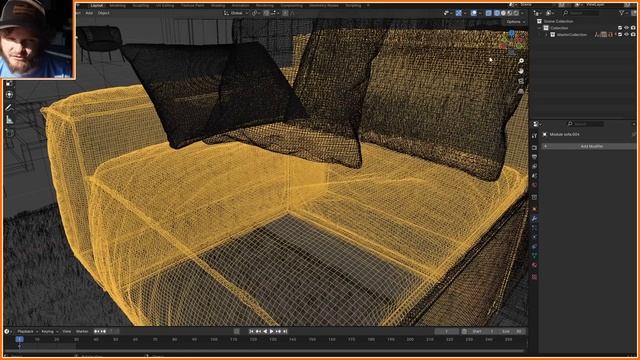Screen dimensions: 640x360
Task: Toggle Collection render camera icon
Action: pyautogui.click(x=633, y=28)
